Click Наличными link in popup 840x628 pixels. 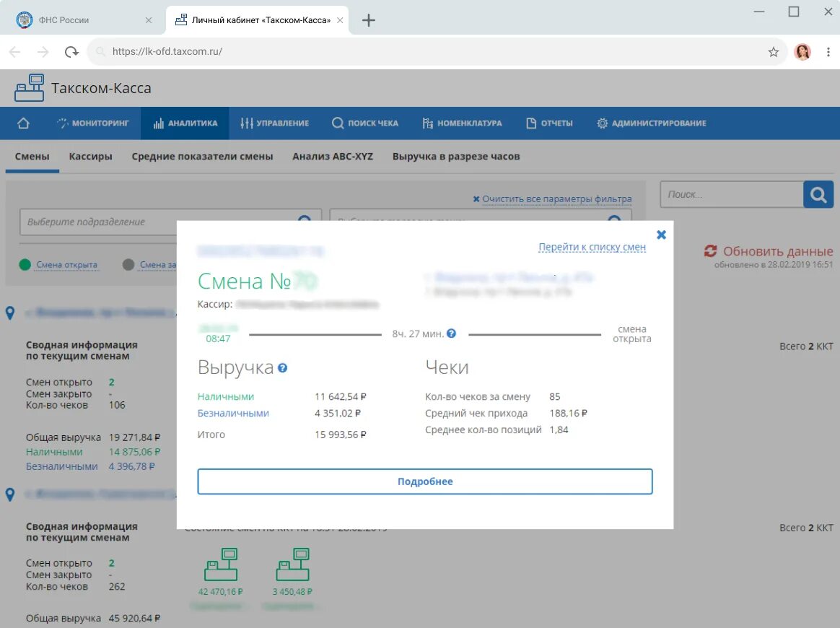[x=226, y=396]
